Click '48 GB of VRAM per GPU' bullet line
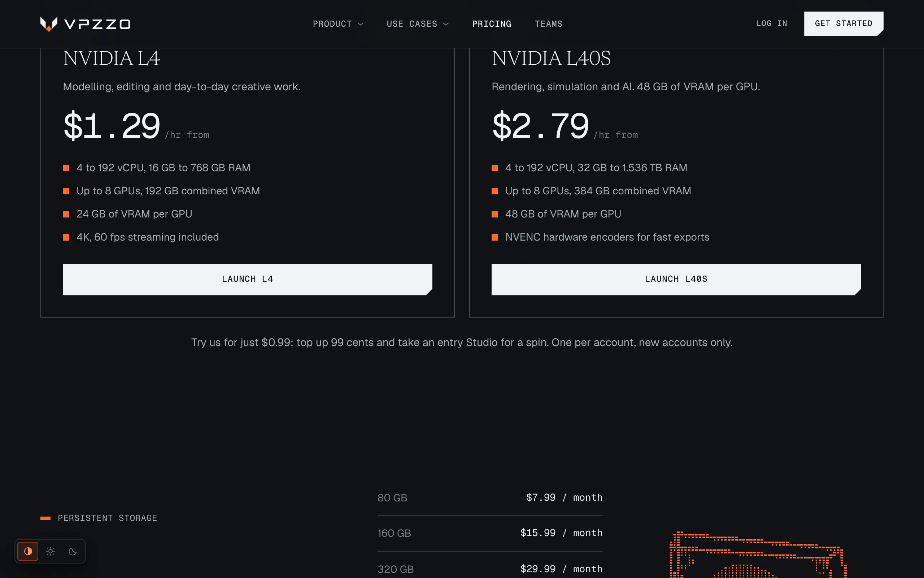This screenshot has width=924, height=578. click(563, 214)
